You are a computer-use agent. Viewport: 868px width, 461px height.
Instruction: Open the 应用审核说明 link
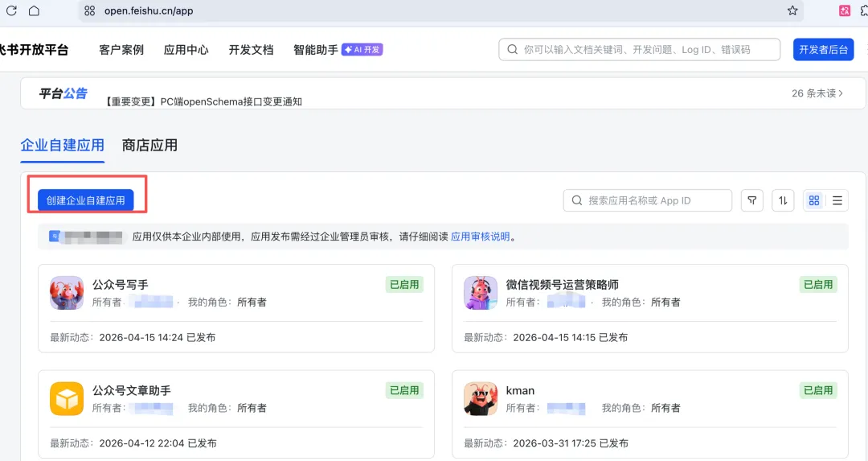click(481, 237)
